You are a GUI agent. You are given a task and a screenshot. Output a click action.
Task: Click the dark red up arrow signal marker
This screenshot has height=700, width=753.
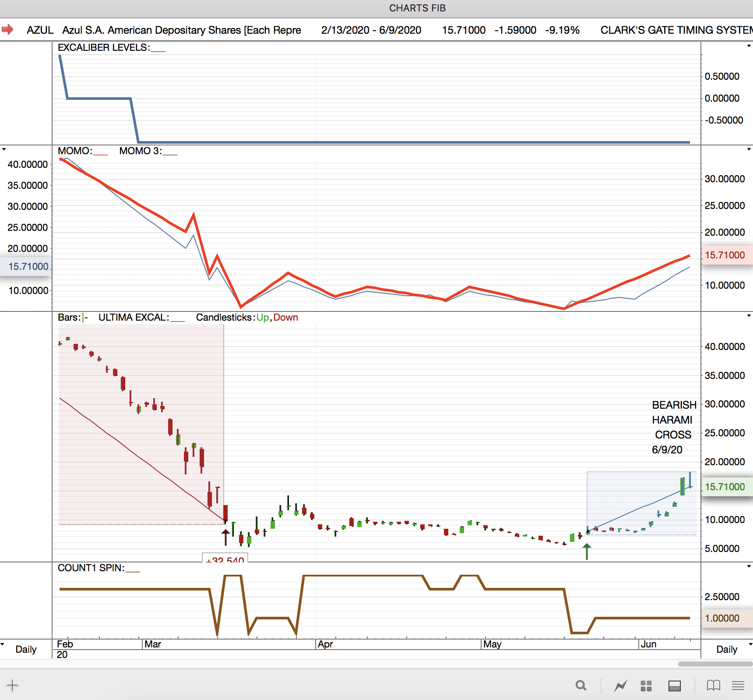(x=225, y=537)
